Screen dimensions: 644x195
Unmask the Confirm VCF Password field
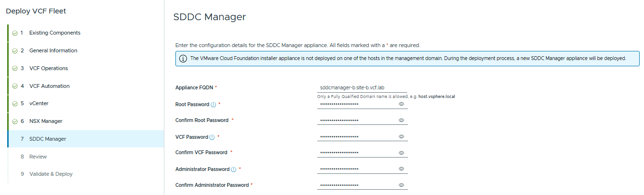401,153
